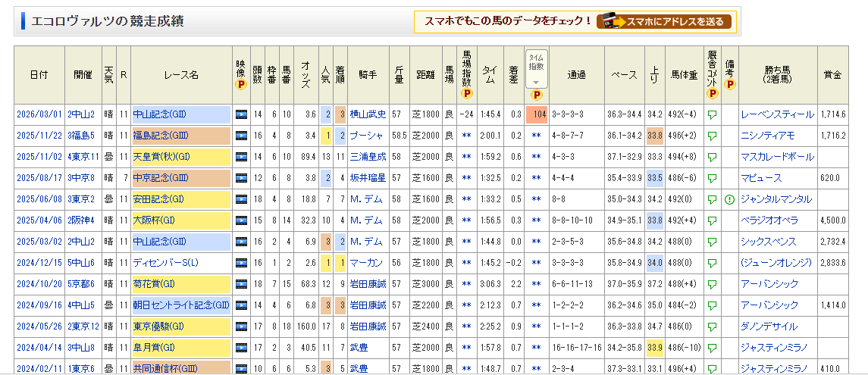Open stable comment icon for 安田記念 row
Image resolution: width=868 pixels, height=375 pixels.
click(x=712, y=200)
